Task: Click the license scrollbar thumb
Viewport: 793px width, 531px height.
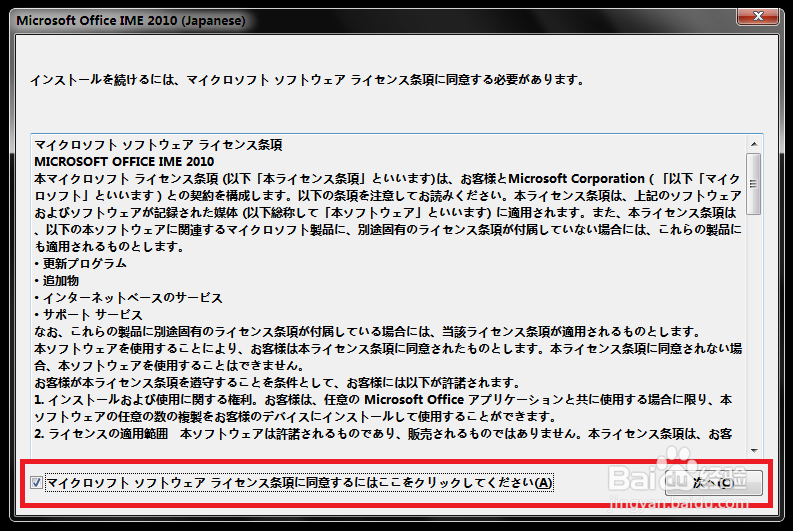Action: coord(754,184)
